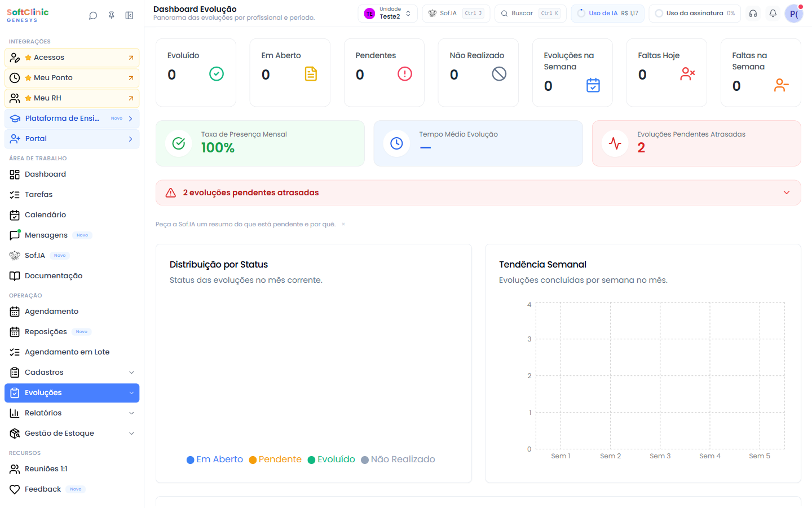Open Acessos integration link

[x=72, y=58]
